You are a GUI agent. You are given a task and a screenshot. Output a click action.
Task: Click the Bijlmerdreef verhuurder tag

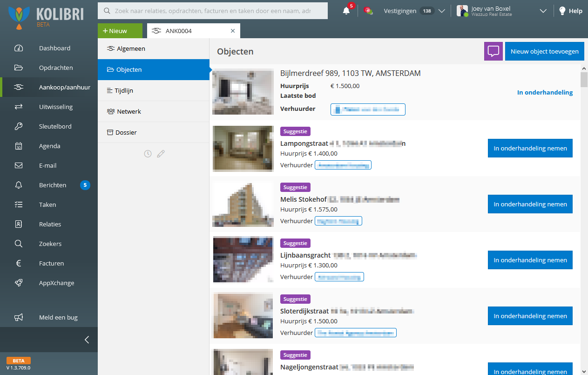[368, 109]
